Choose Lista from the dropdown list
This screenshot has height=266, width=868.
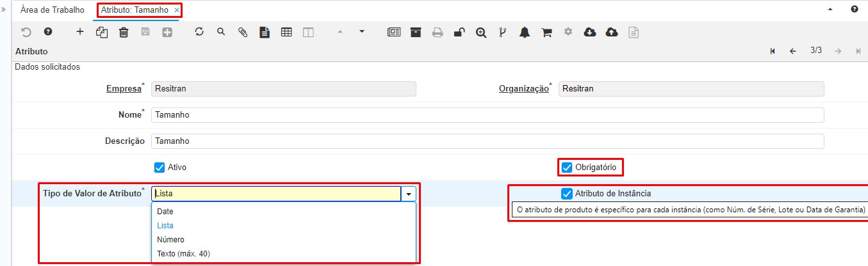pos(284,225)
